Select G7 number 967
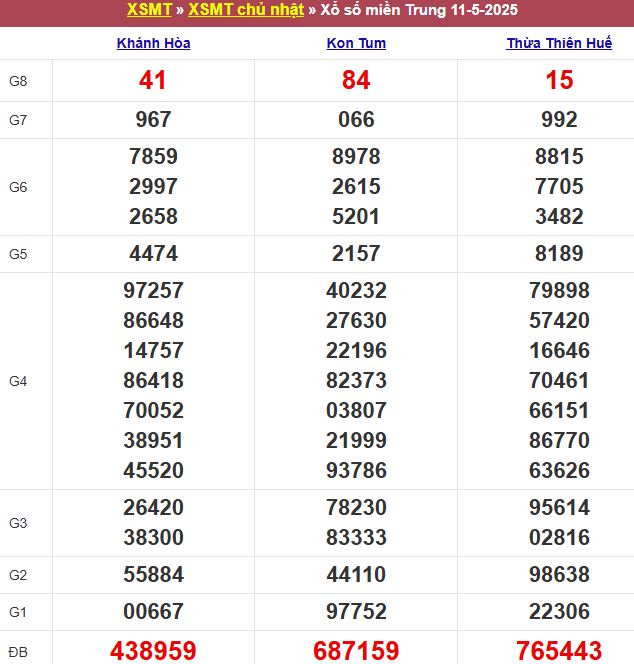The height and width of the screenshot is (664, 634). point(153,119)
